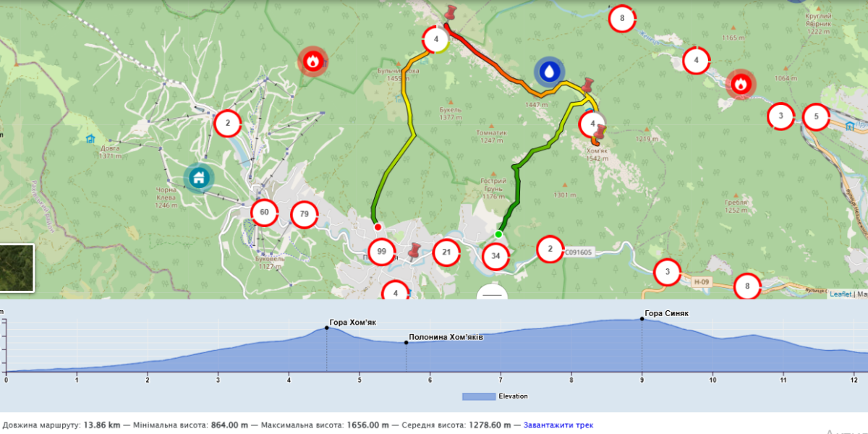Click the minimum elevation value 864.00 m
Image resolution: width=868 pixels, height=434 pixels.
pyautogui.click(x=230, y=425)
